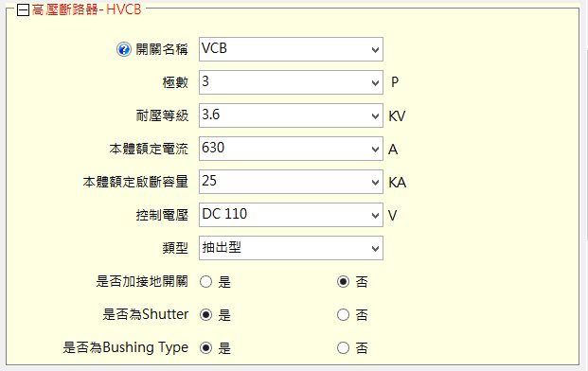Click the blue help icon beside 開關名稱
Viewport: 588px width, 371px height.
point(124,49)
